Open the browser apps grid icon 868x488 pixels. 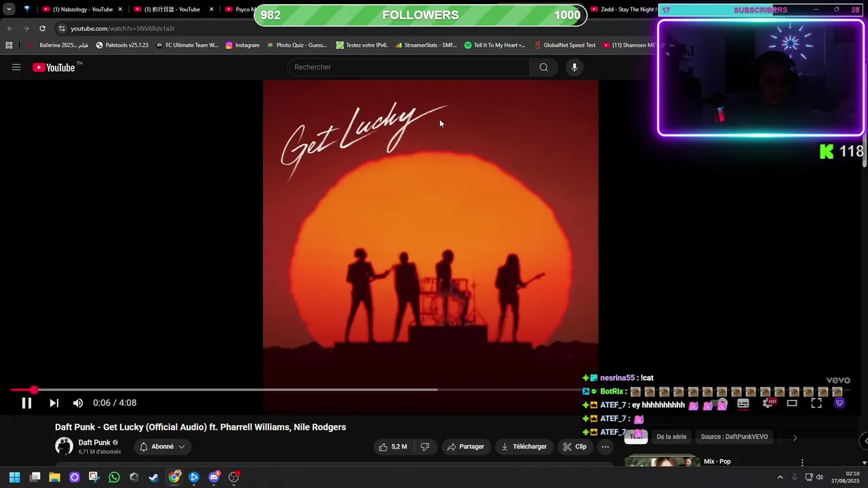(x=9, y=45)
